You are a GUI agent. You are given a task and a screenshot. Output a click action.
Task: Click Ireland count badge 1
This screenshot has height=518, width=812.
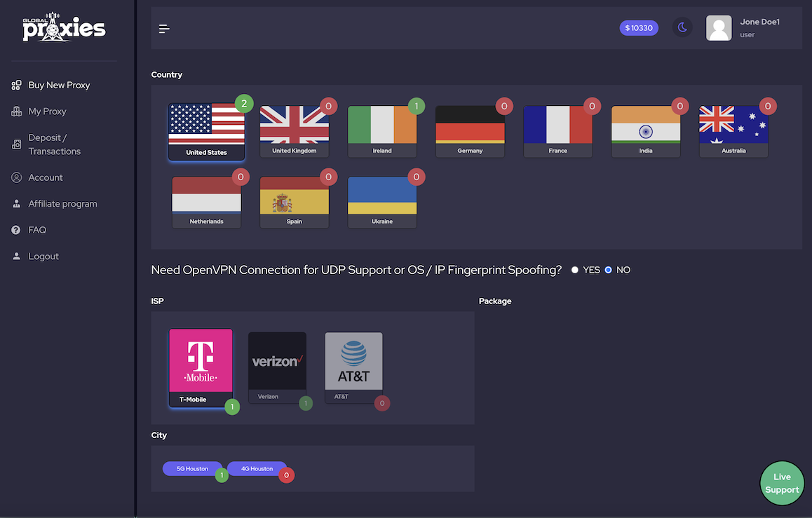tap(417, 106)
